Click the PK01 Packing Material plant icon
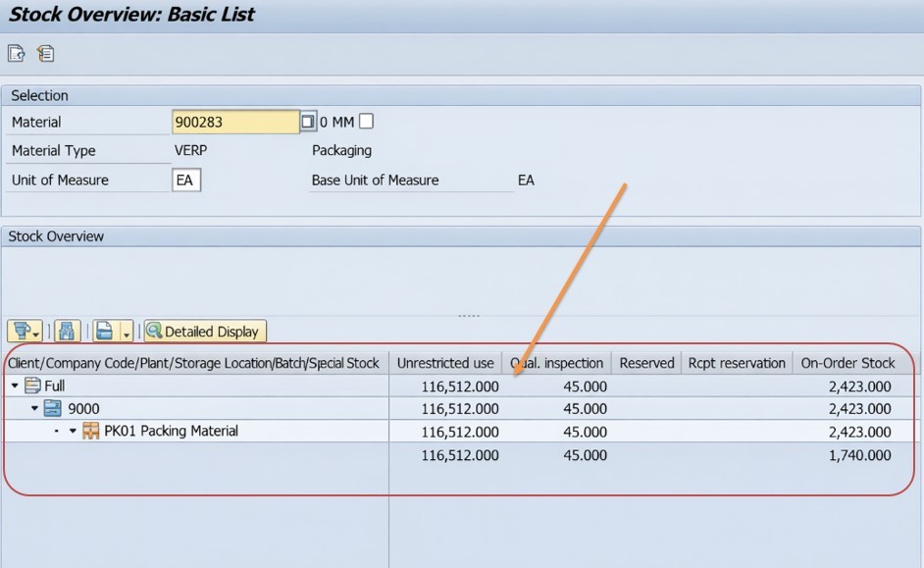The image size is (924, 568). tap(91, 432)
